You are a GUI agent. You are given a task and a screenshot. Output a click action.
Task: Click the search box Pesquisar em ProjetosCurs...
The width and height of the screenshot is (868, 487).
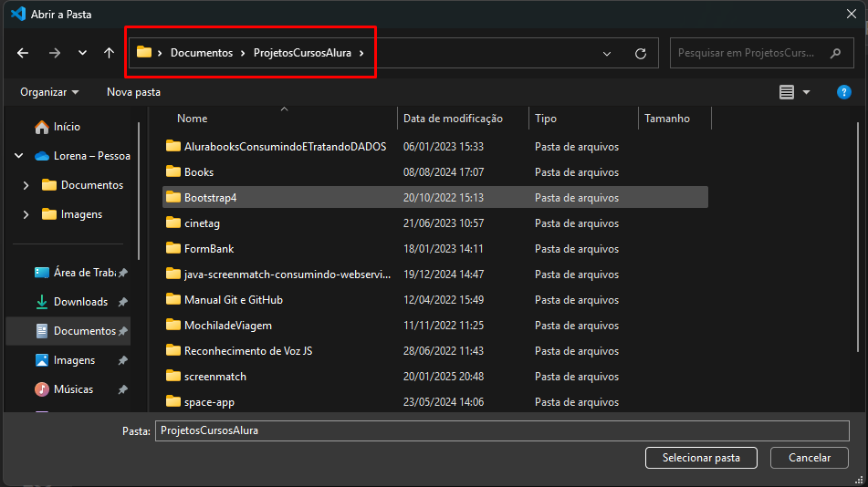[x=761, y=53]
